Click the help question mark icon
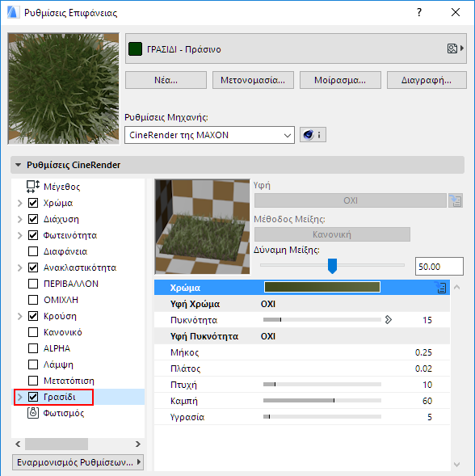Viewport: 475px width, 476px height. [419, 12]
